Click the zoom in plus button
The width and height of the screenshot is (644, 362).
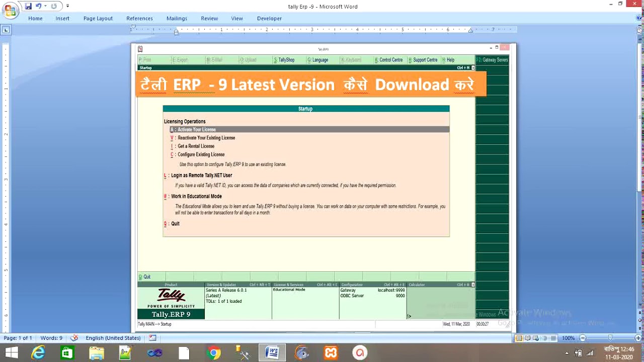click(x=638, y=338)
